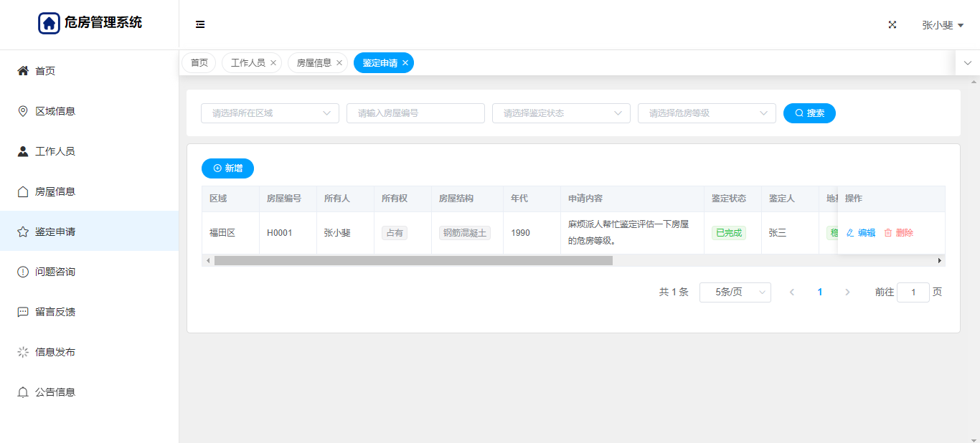Toggle fullscreen with the expand icon
This screenshot has width=980, height=443.
coord(892,24)
